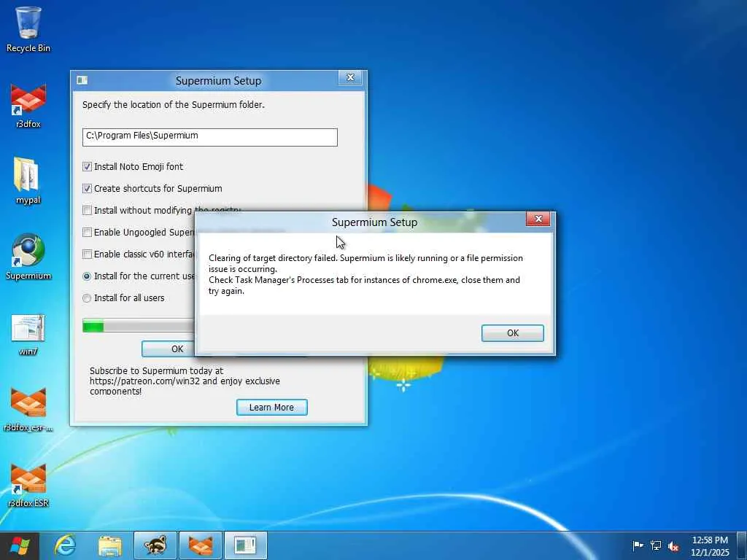
Task: Click the muted volume tray icon
Action: point(673,546)
